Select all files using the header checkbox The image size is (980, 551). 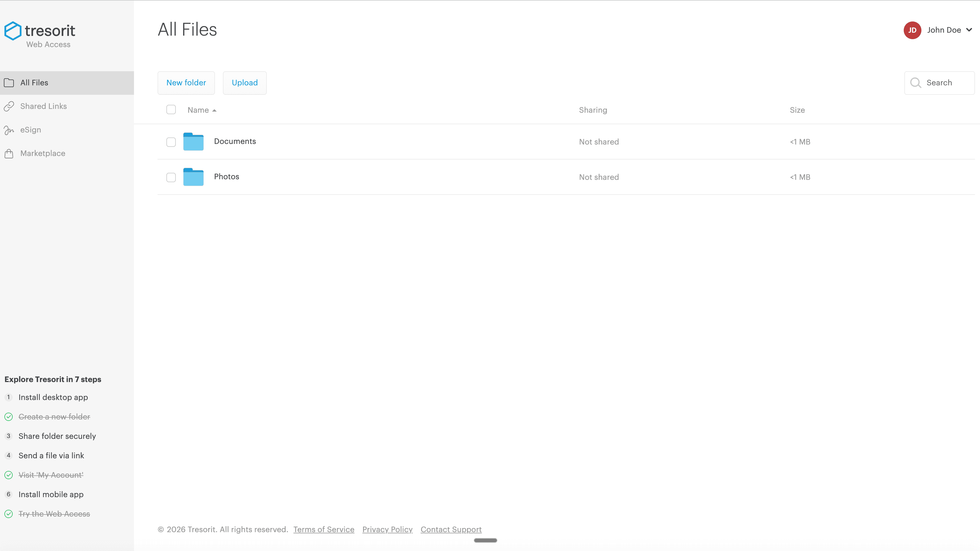click(171, 109)
